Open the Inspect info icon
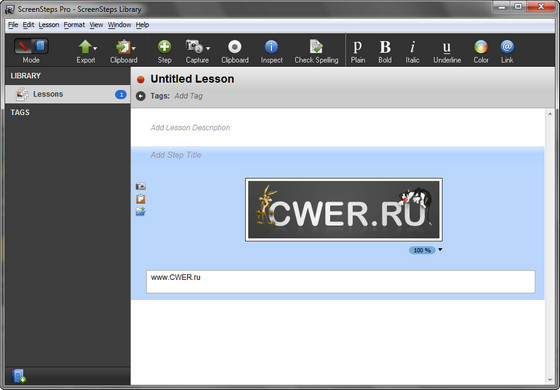The width and height of the screenshot is (560, 390). (x=271, y=47)
